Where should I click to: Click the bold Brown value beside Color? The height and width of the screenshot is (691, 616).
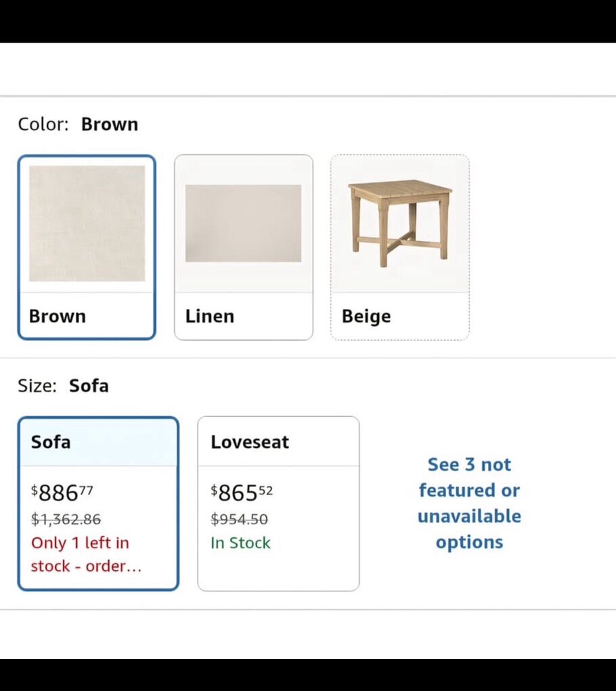(110, 125)
